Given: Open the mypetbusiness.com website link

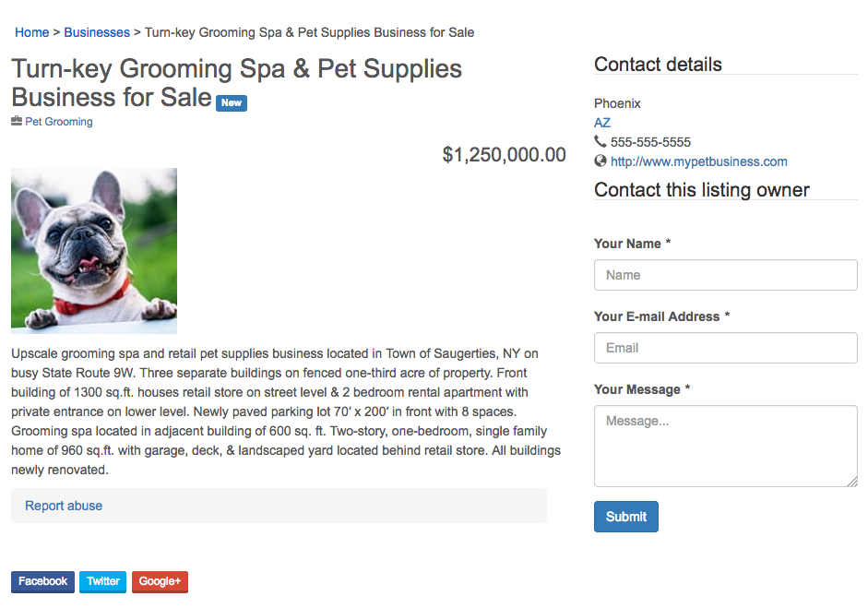Looking at the screenshot, I should coord(698,161).
